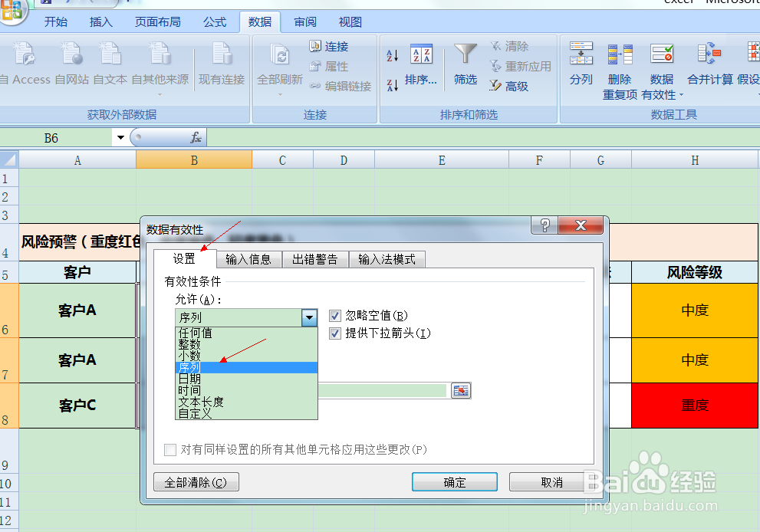This screenshot has height=532, width=760.
Task: Click 全部清除 button
Action: 196,482
